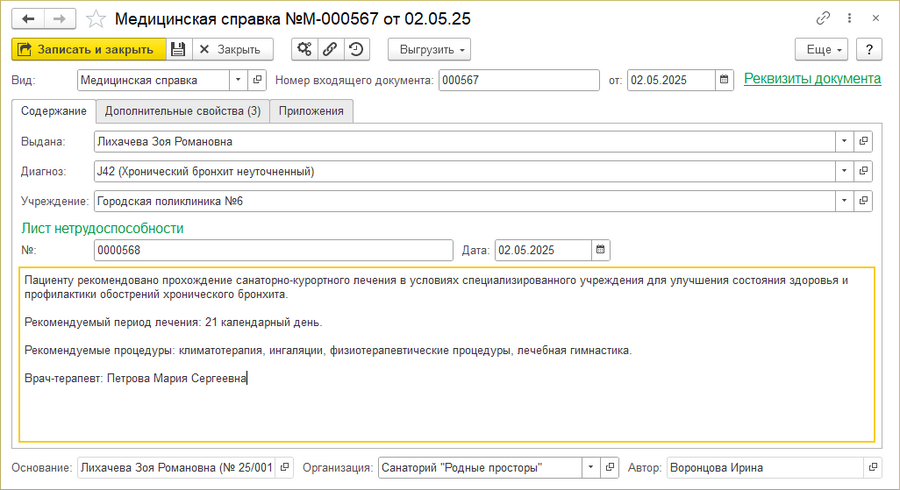This screenshot has height=490, width=900.
Task: Open the three-dot menu in title bar
Action: [x=849, y=18]
